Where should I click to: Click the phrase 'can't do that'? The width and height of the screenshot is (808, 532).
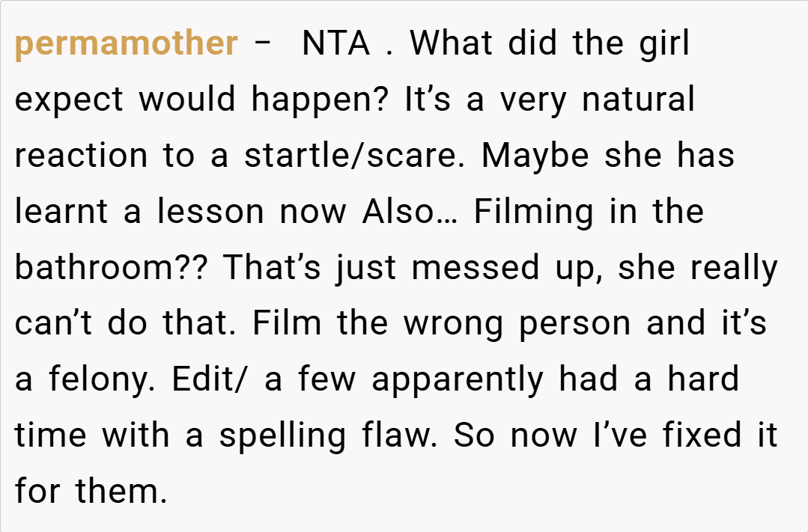point(127,325)
